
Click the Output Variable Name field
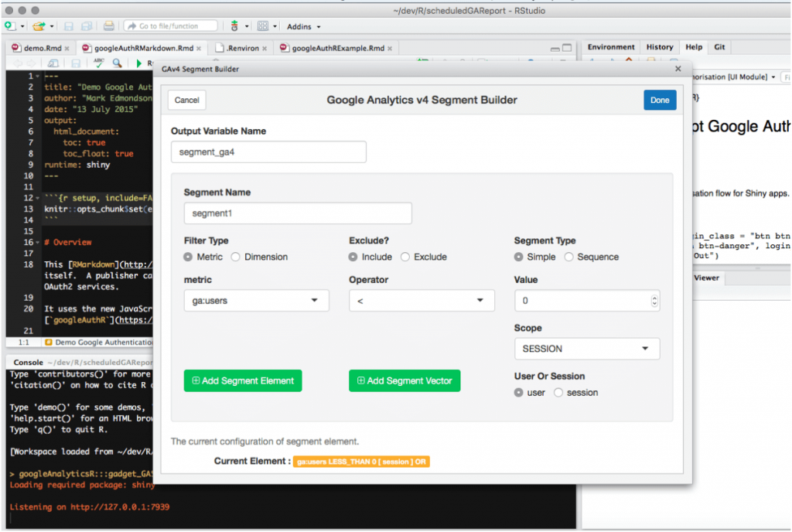268,152
